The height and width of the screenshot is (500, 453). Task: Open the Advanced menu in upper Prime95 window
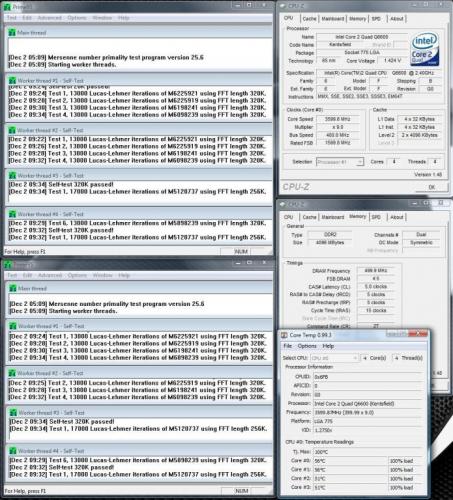[x=50, y=18]
